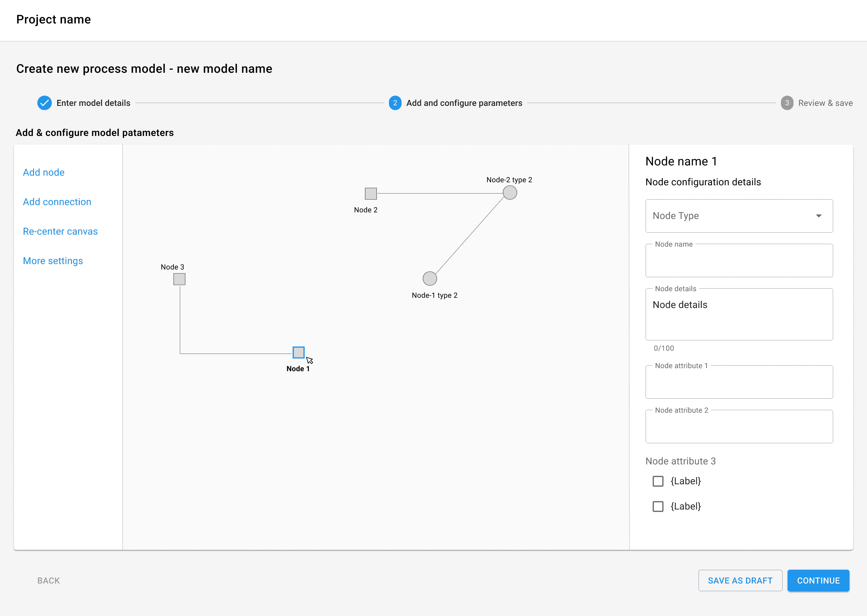Open the Node Type dropdown
867x616 pixels.
pyautogui.click(x=739, y=216)
